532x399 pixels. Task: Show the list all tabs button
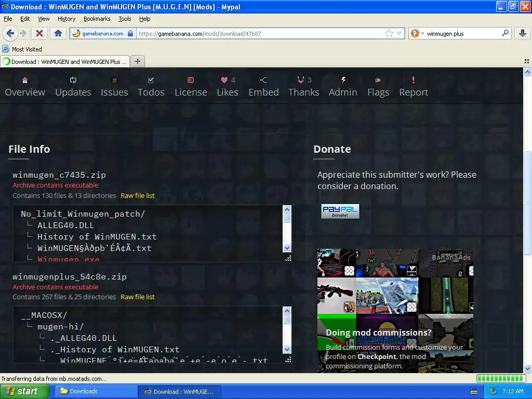pyautogui.click(x=527, y=61)
